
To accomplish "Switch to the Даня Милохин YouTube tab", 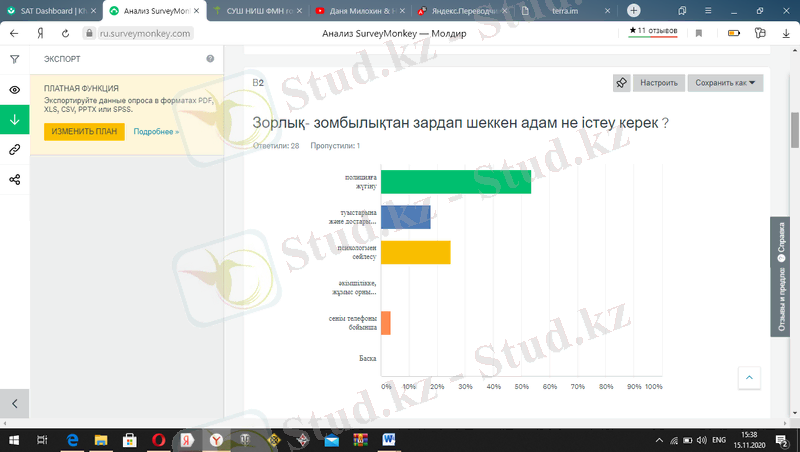I will [359, 11].
